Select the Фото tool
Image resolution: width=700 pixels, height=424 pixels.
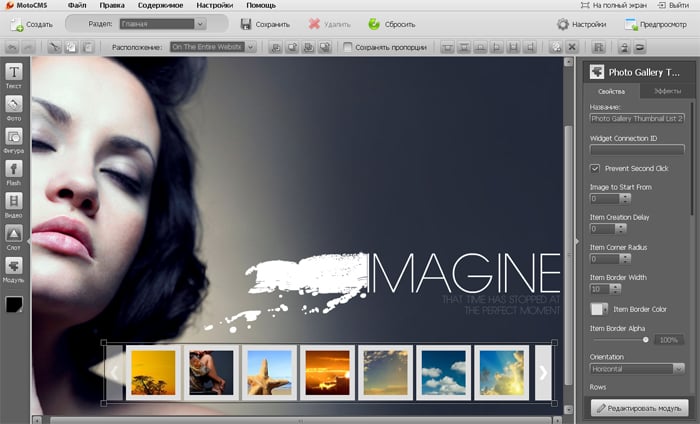pos(15,107)
